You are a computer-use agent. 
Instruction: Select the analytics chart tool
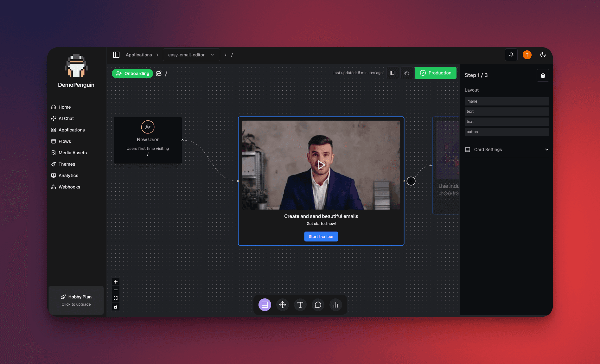pos(336,305)
